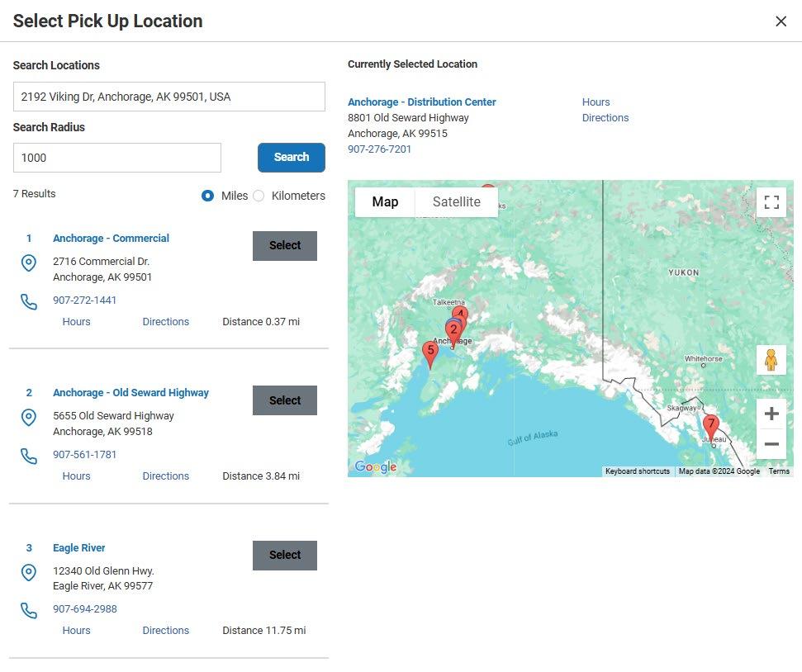
Task: Call 907-561-1781 phone link
Action: coord(84,455)
